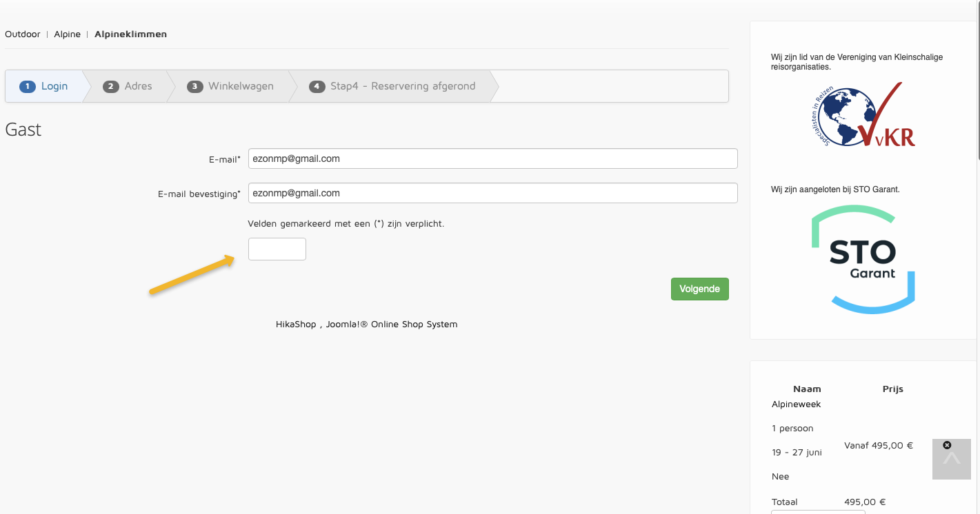Open Stap4 Reservering afgerond tab

(x=393, y=86)
